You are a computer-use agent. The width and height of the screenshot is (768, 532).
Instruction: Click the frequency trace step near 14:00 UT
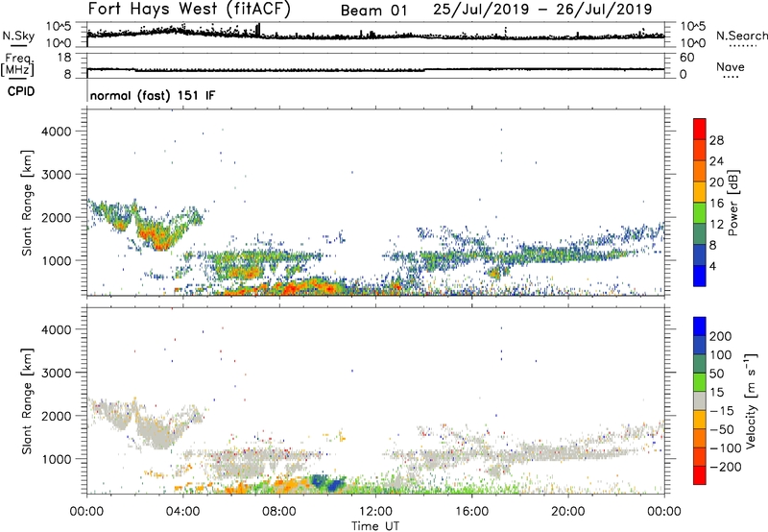[x=424, y=69]
